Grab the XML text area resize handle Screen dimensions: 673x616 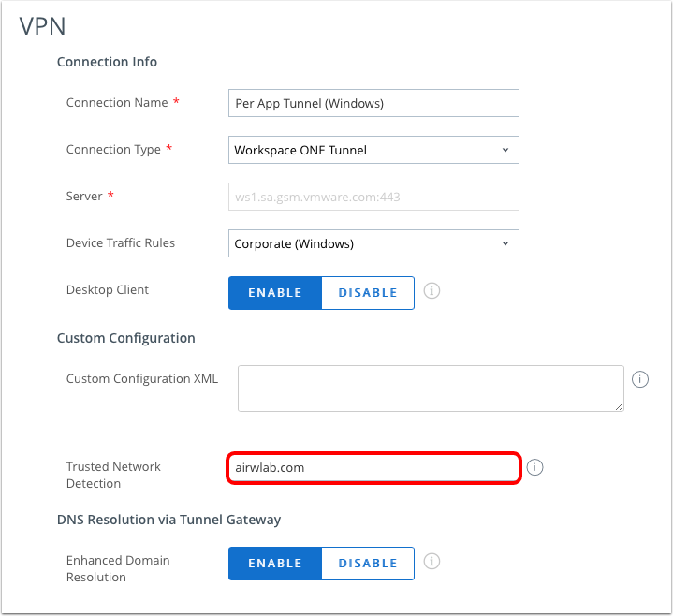point(619,406)
